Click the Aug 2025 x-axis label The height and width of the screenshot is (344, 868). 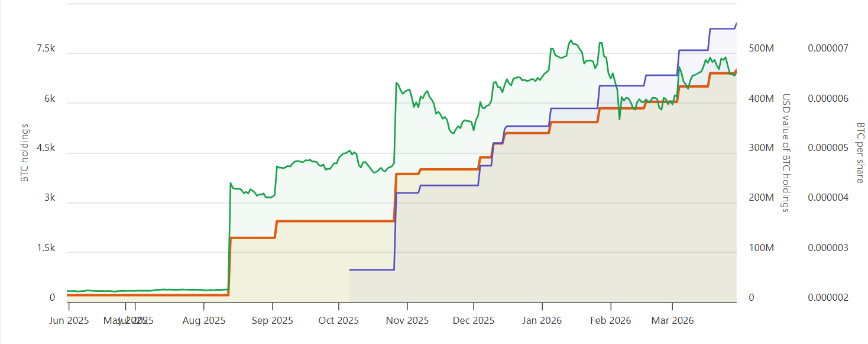point(204,320)
